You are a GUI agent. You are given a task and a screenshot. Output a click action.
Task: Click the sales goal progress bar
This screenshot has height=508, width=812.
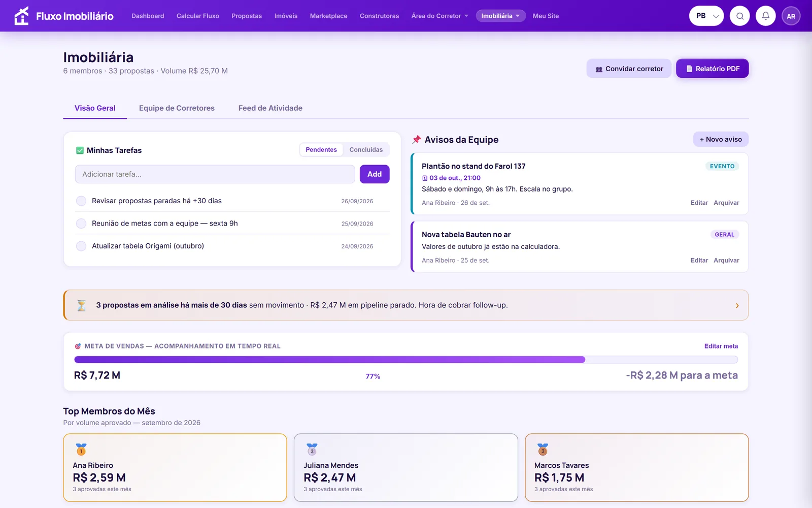tap(406, 360)
